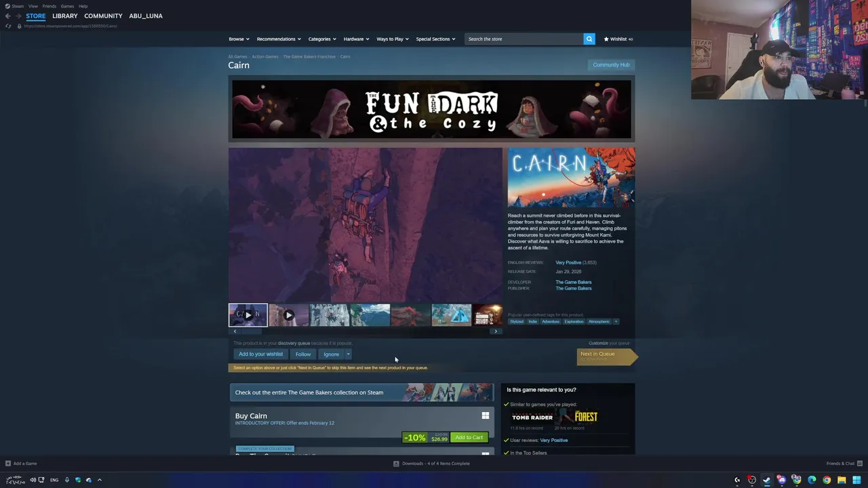
Task: Click the Atmospheric tag
Action: tap(599, 321)
